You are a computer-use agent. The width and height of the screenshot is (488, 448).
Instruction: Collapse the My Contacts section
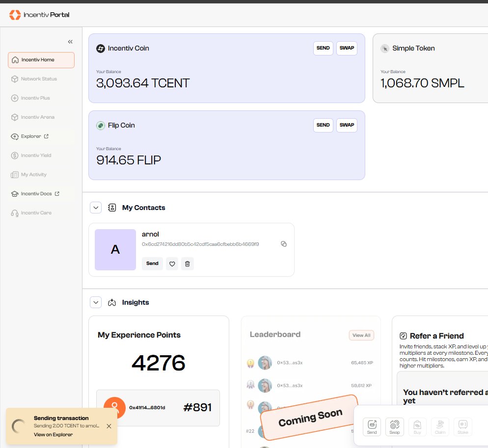(x=96, y=208)
